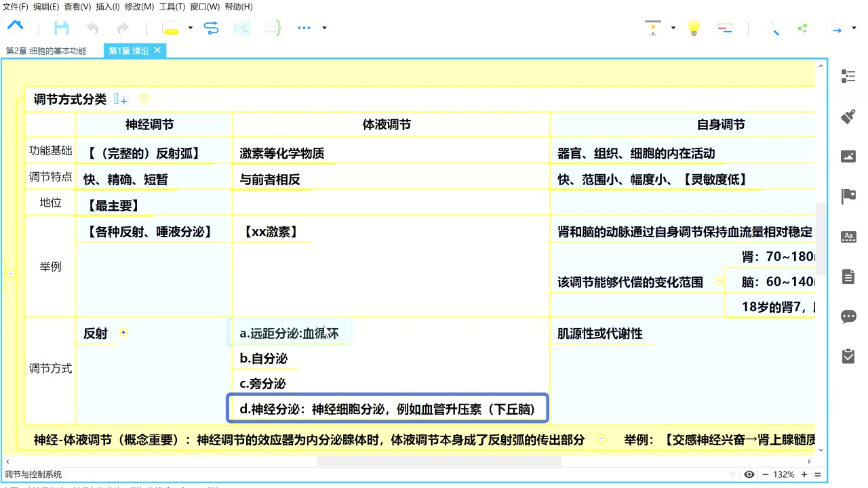This screenshot has height=488, width=868.
Task: Click the boundary tool icon
Action: pos(242,28)
